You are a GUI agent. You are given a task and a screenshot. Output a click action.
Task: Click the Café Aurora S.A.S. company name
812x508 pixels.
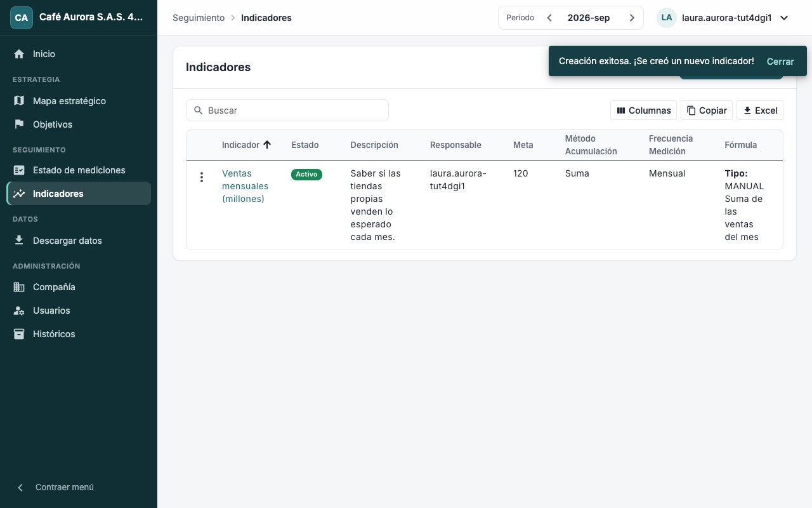91,18
